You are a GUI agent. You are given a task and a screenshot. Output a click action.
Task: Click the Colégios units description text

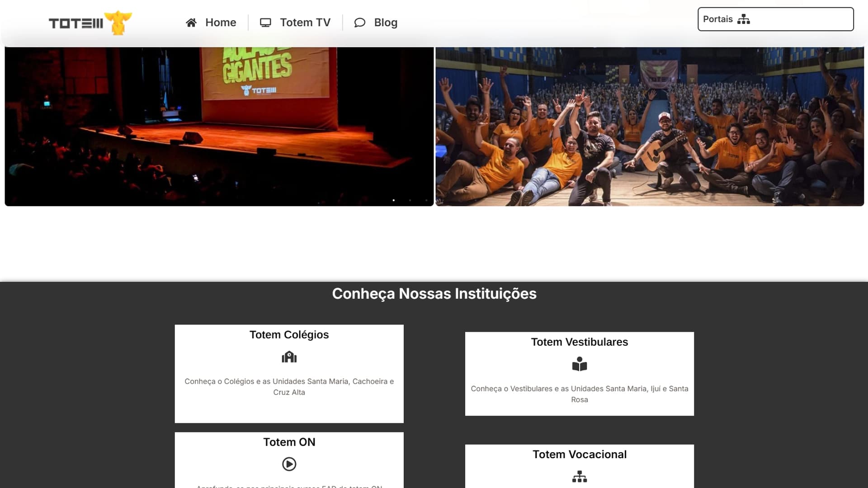point(289,387)
